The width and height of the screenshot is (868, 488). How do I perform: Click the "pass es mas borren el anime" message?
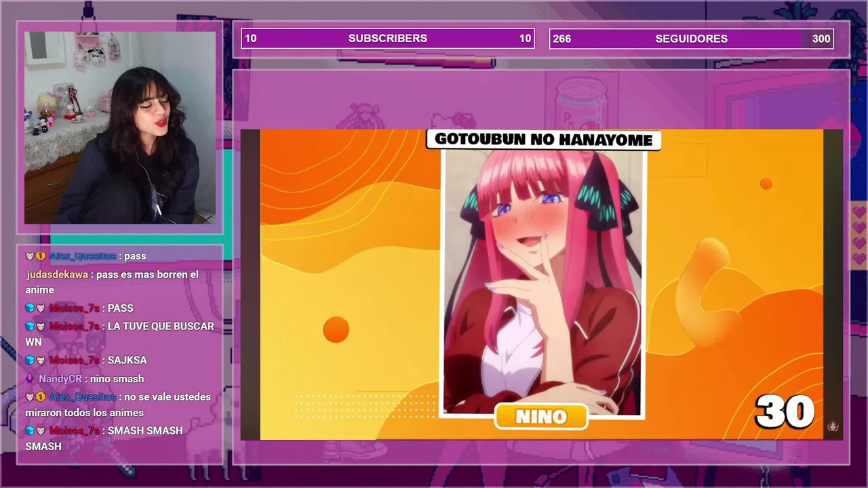[112, 282]
